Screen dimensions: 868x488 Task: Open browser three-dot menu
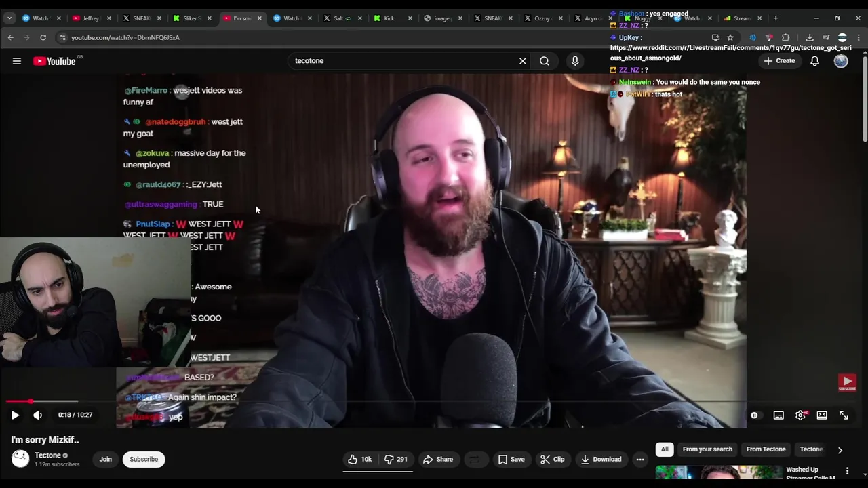tap(859, 37)
